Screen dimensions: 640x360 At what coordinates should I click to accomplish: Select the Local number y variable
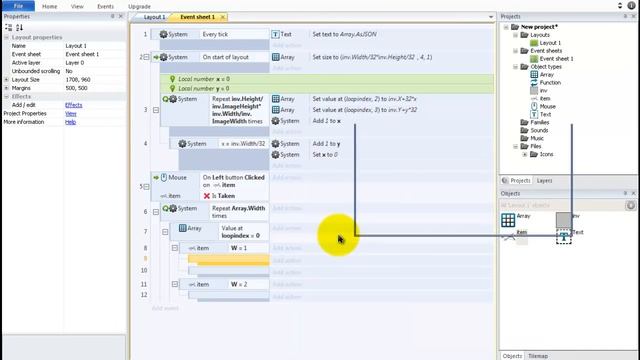327,89
